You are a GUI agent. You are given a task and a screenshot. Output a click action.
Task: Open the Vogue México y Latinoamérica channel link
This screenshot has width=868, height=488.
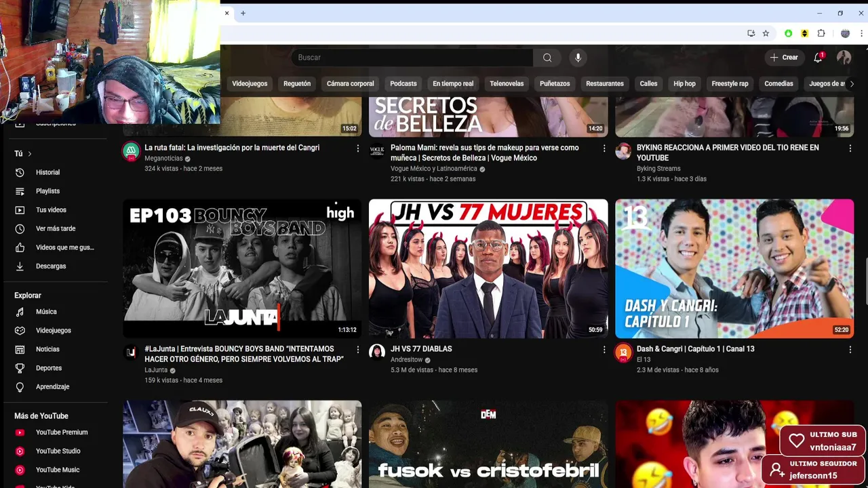[x=434, y=169]
